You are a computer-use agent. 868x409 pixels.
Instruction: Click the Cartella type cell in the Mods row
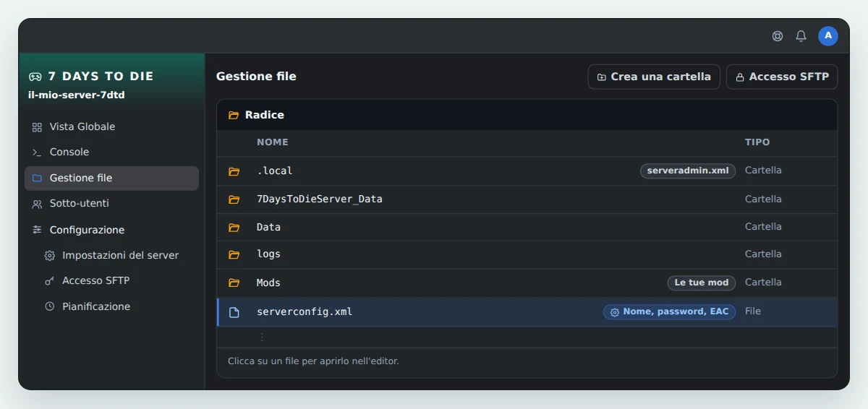click(x=763, y=283)
